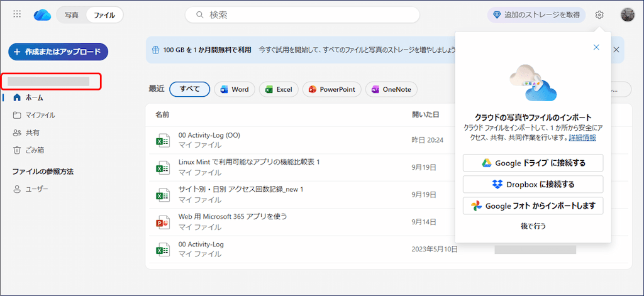Filter recent files by OneNote

(x=391, y=89)
